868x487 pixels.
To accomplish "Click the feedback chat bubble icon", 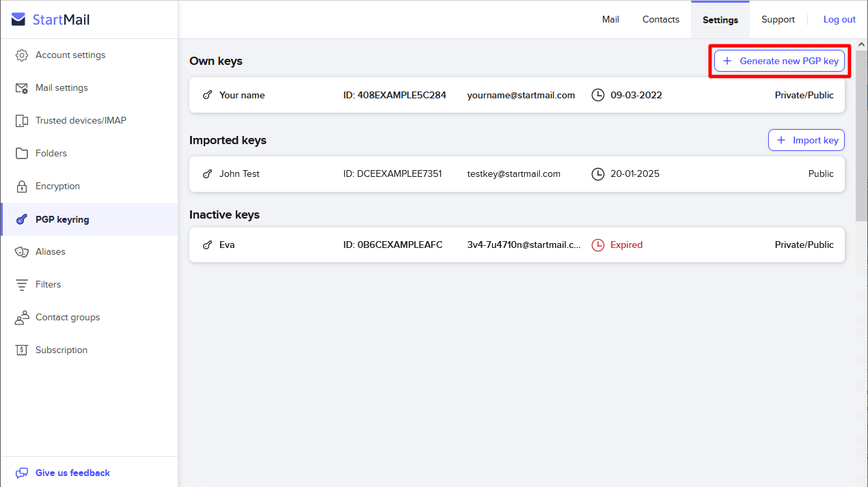I will point(22,473).
